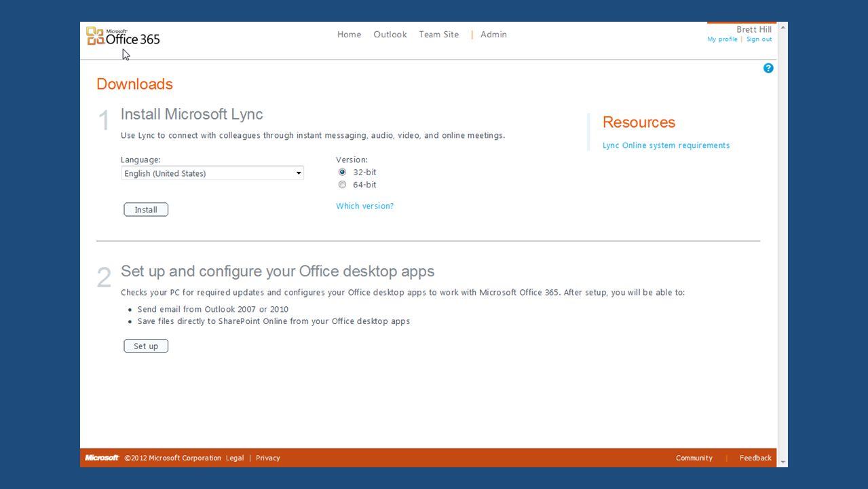
Task: Click the scrollbar down arrow
Action: tap(782, 462)
